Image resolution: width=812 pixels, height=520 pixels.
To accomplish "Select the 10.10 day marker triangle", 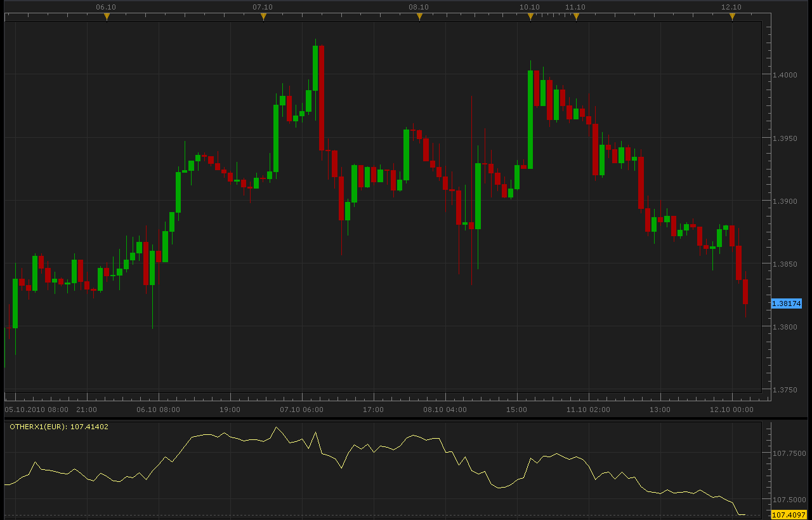I will pyautogui.click(x=530, y=17).
